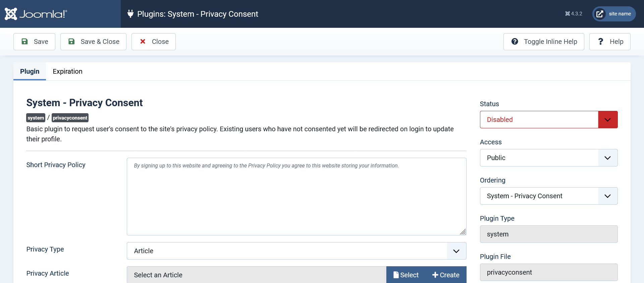Click the privacyconsent badge
The image size is (644, 283).
pyautogui.click(x=70, y=118)
